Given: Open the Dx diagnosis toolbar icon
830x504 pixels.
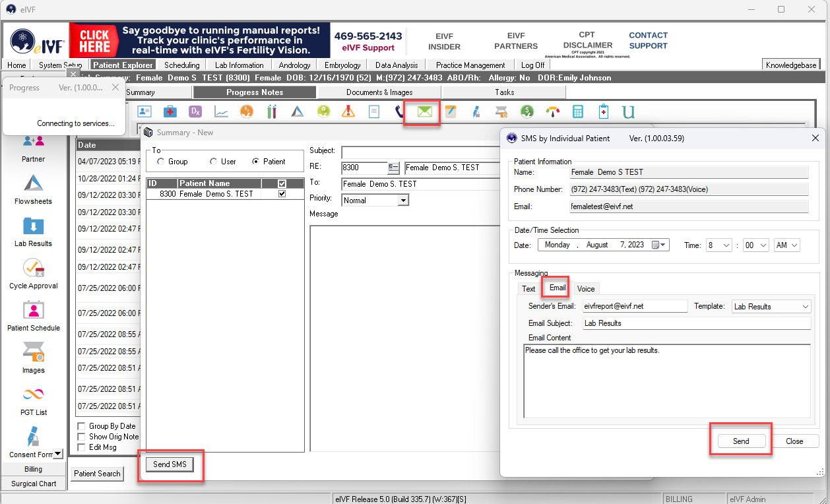Looking at the screenshot, I should click(x=195, y=111).
